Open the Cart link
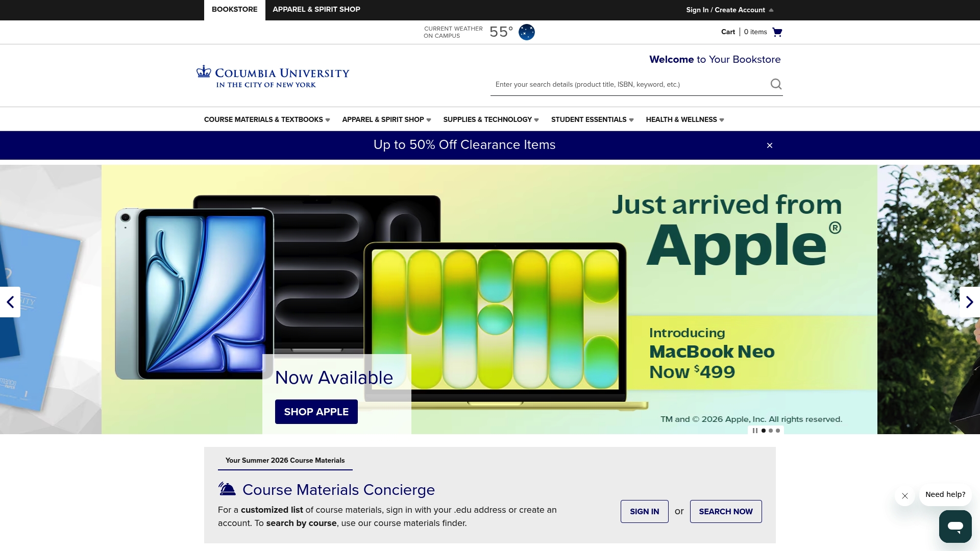The height and width of the screenshot is (551, 980). point(728,32)
